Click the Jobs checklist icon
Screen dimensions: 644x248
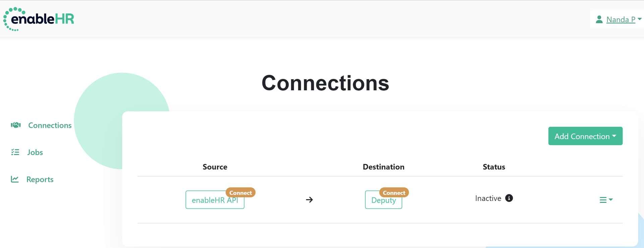click(15, 152)
